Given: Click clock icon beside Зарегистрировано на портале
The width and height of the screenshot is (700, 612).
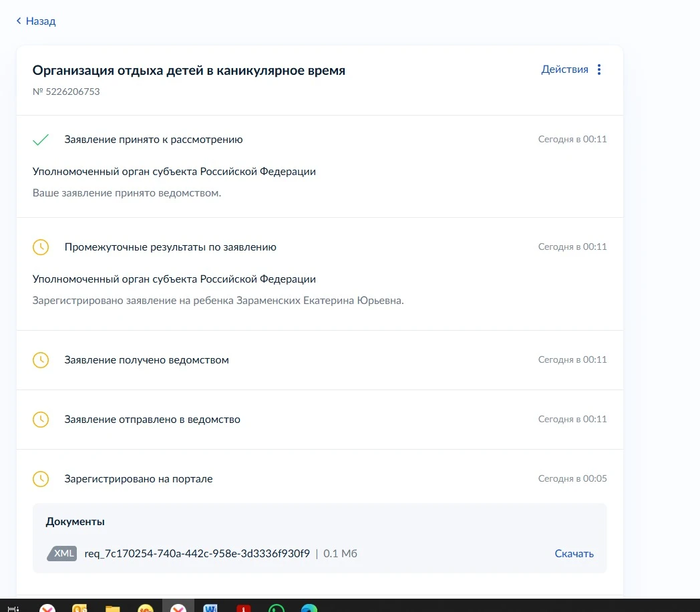Looking at the screenshot, I should click(41, 479).
